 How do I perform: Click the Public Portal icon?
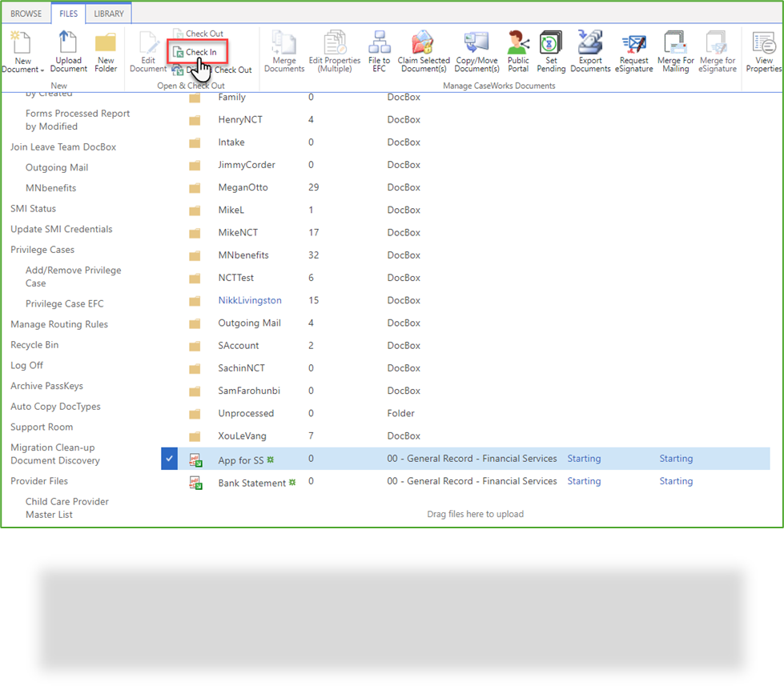[x=517, y=50]
